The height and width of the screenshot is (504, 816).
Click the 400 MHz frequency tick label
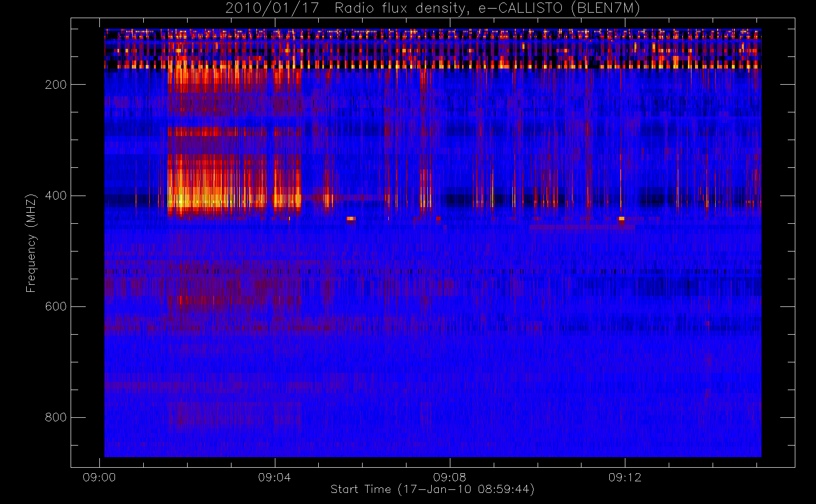(x=55, y=196)
